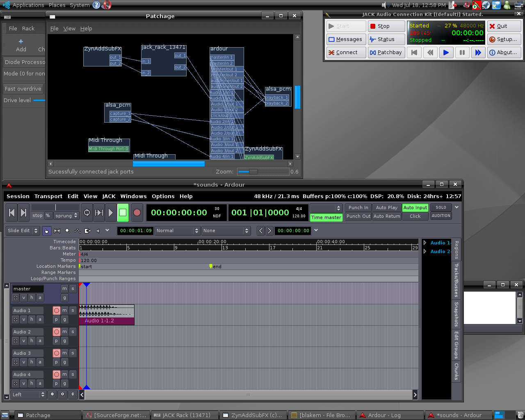Click JACK Control fast-forward button
The image size is (525, 420).
(478, 52)
